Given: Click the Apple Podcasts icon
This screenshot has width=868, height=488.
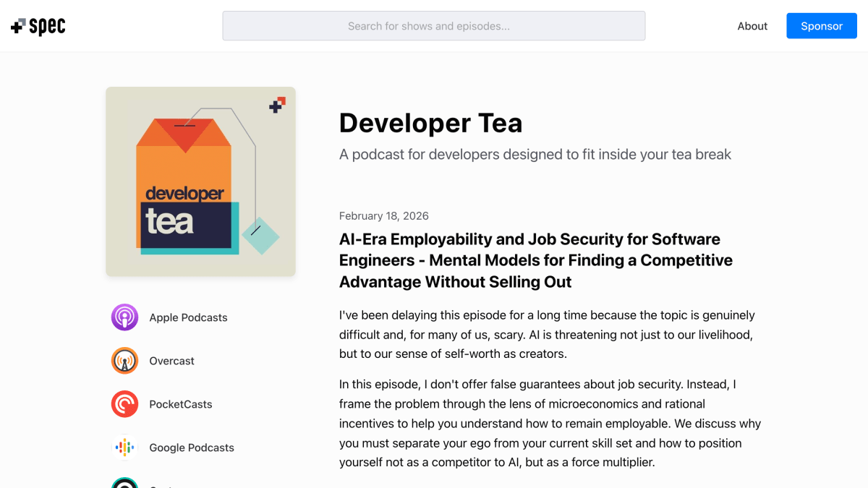Looking at the screenshot, I should pos(124,317).
